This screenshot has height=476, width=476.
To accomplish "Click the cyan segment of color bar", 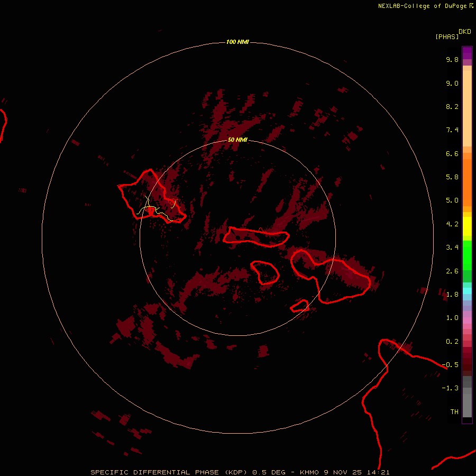I will (x=467, y=291).
